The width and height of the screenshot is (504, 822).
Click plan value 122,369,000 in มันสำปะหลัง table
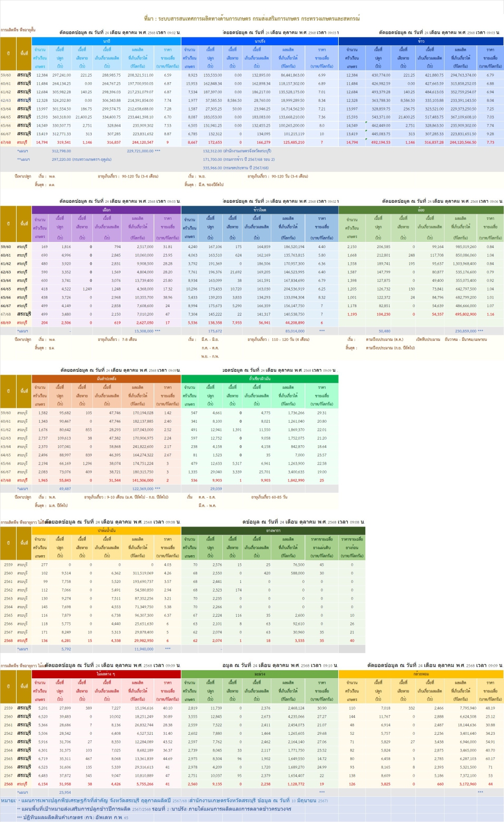tap(146, 489)
